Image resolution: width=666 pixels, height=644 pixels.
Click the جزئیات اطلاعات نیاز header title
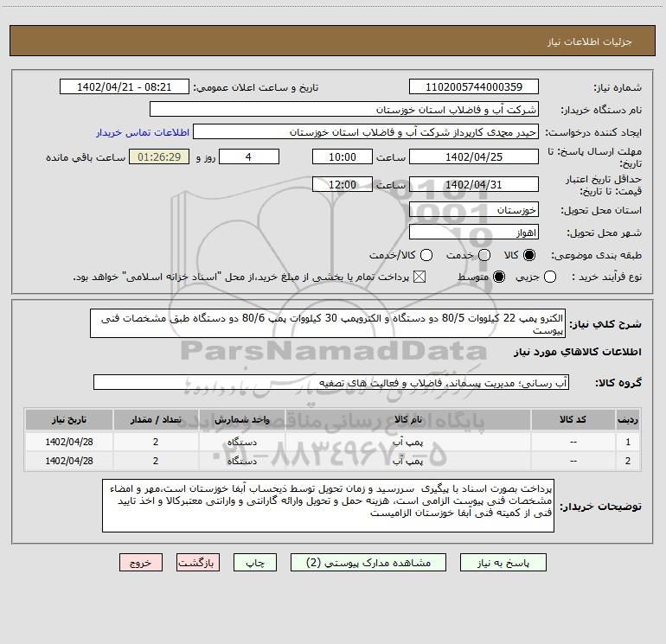tap(590, 41)
